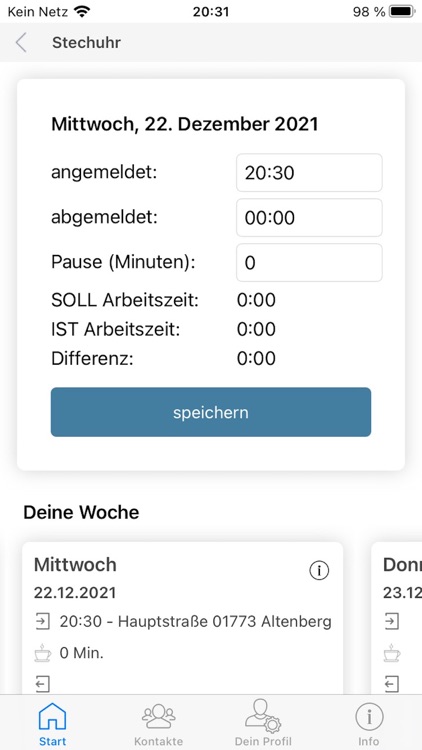Switch to the Kontakte tab
This screenshot has width=422, height=750.
click(158, 723)
